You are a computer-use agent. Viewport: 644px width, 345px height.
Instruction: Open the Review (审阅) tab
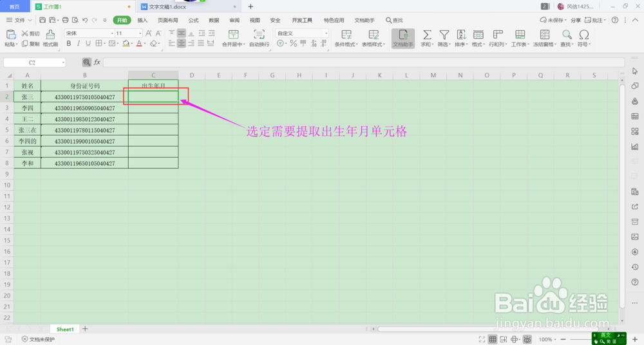pos(234,20)
